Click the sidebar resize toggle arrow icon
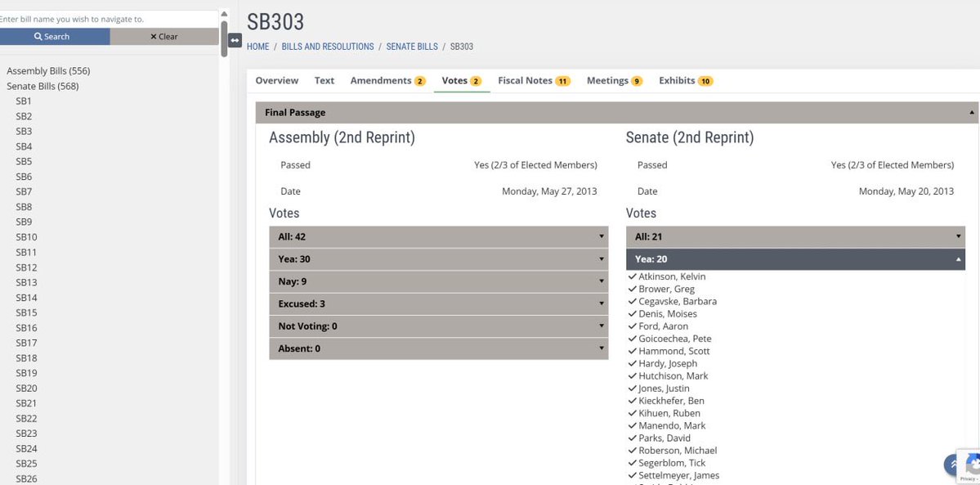The height and width of the screenshot is (485, 980). (235, 40)
